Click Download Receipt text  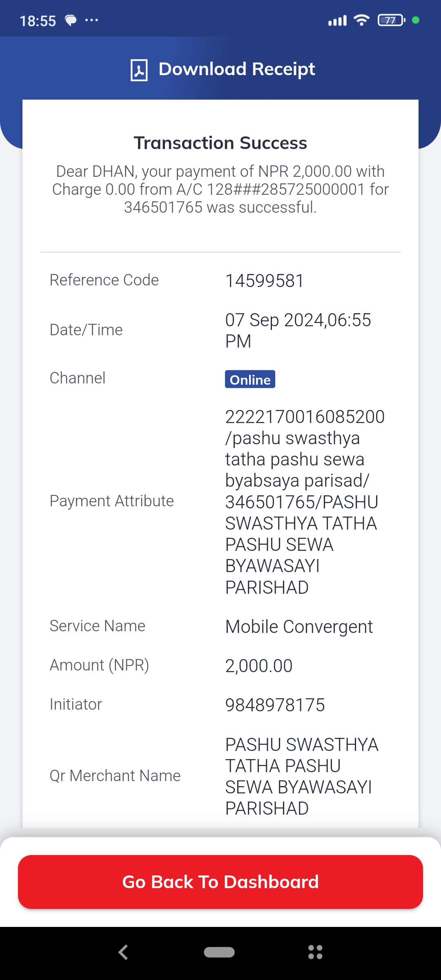pyautogui.click(x=237, y=69)
